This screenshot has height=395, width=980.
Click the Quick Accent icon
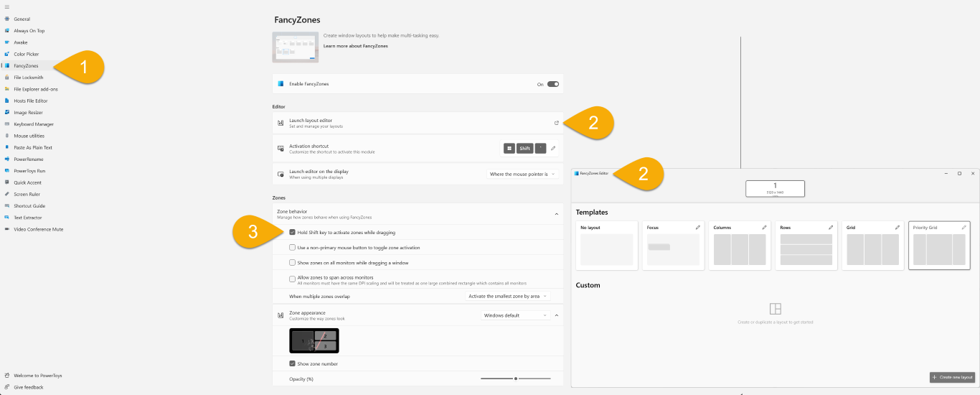6,182
